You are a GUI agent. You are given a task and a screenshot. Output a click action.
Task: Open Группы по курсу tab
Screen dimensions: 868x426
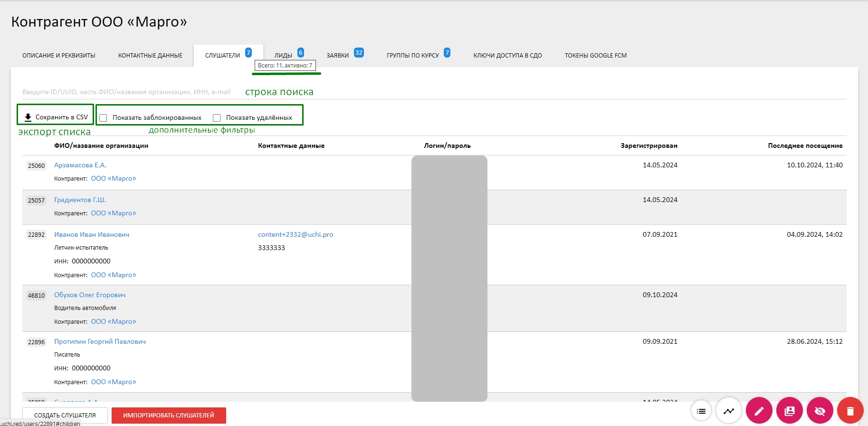(413, 56)
